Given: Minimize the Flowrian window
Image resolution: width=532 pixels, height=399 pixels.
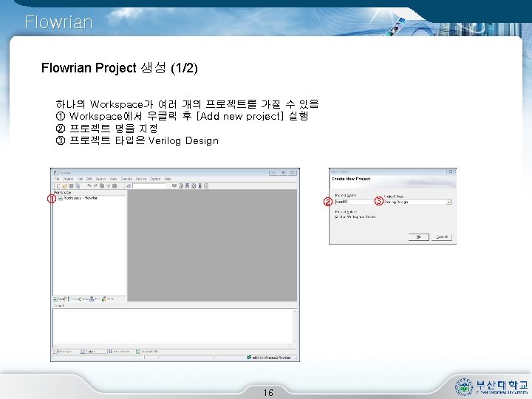Looking at the screenshot, I should [x=273, y=173].
